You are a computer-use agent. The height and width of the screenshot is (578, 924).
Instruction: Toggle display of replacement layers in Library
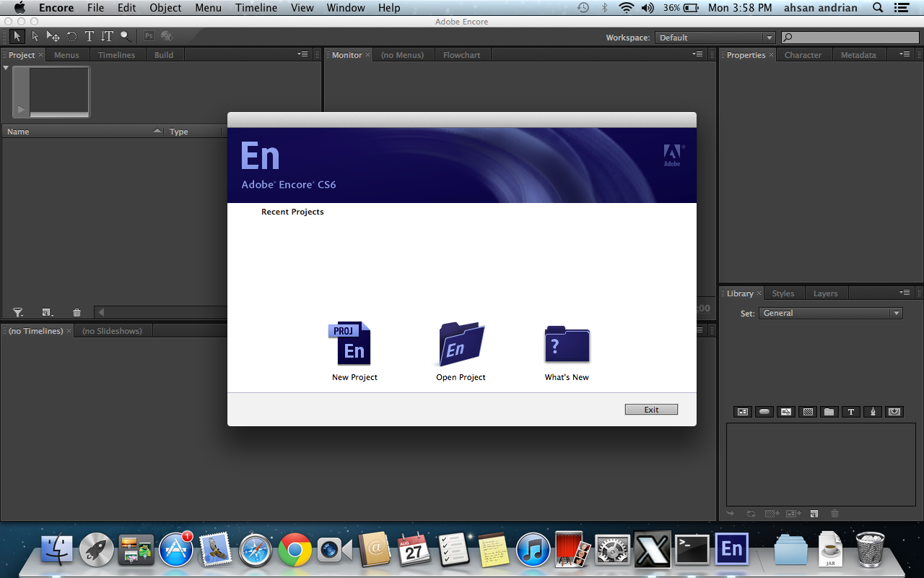click(x=894, y=412)
